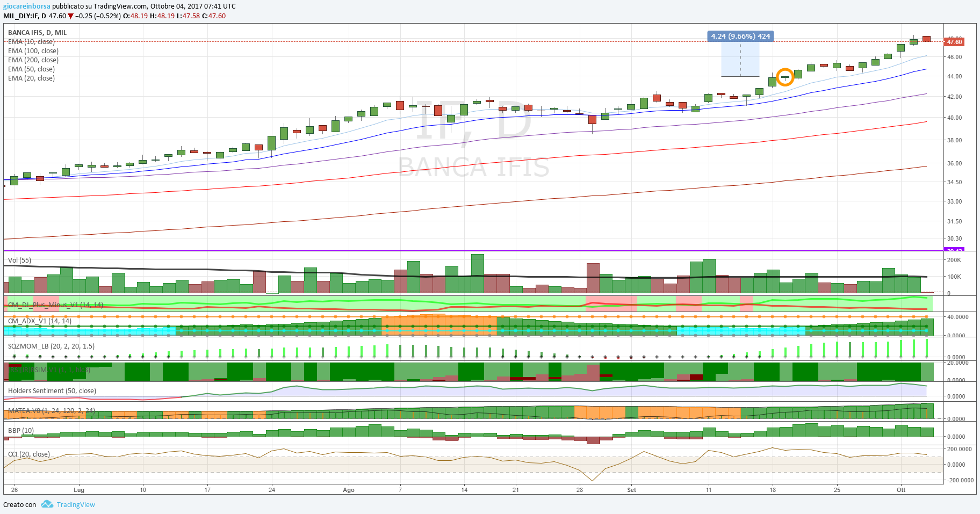Viewport: 980px width, 514px height.
Task: Click the O:48.19 open value
Action: coord(135,16)
